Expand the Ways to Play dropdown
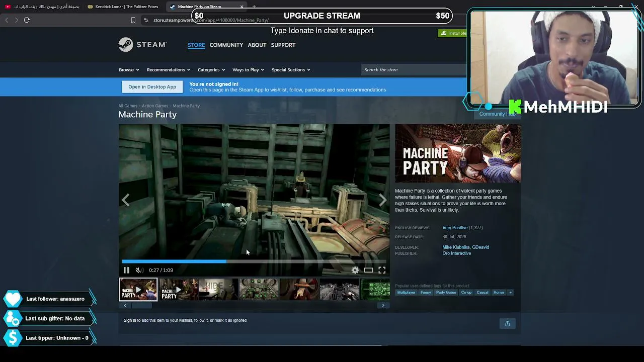The width and height of the screenshot is (644, 362). tap(248, 70)
